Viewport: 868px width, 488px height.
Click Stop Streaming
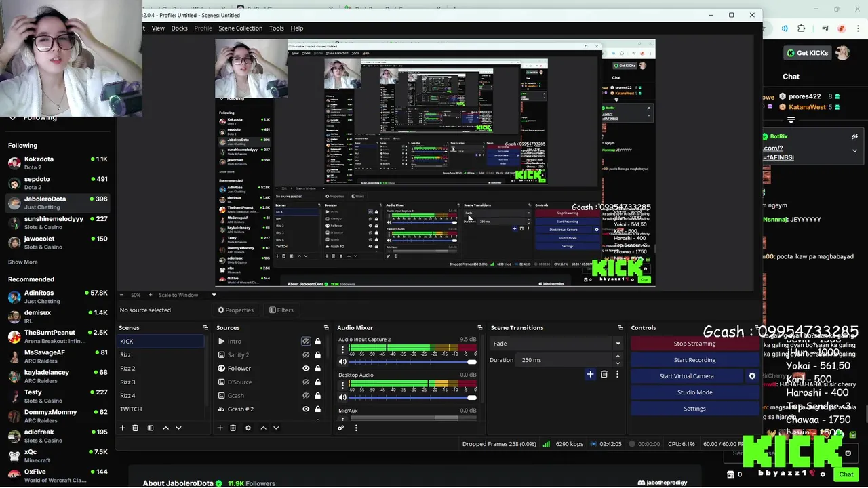pyautogui.click(x=694, y=344)
